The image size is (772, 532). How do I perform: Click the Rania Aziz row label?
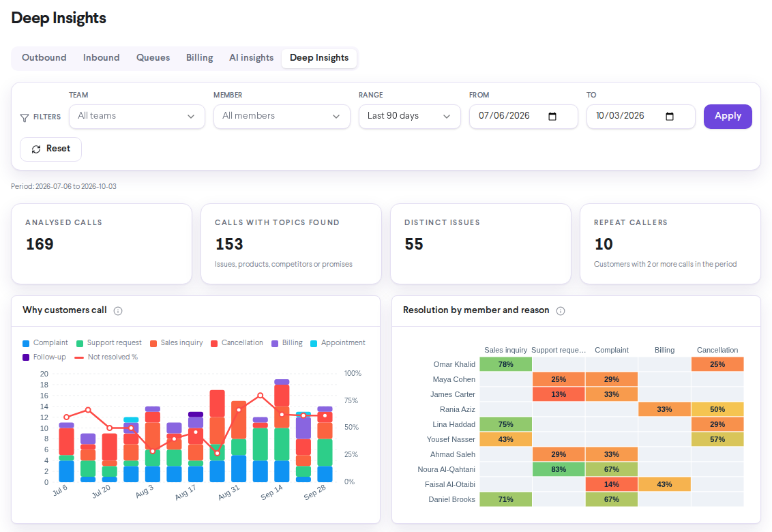click(x=458, y=409)
